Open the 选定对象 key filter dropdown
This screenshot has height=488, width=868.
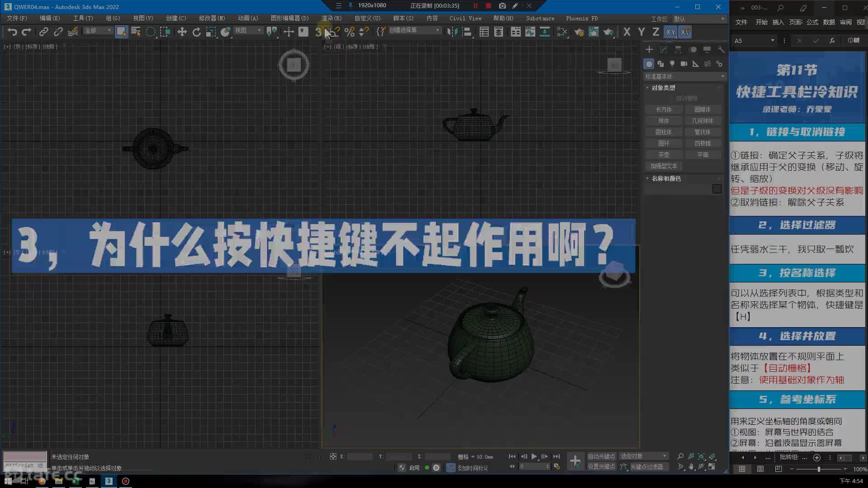pyautogui.click(x=644, y=456)
